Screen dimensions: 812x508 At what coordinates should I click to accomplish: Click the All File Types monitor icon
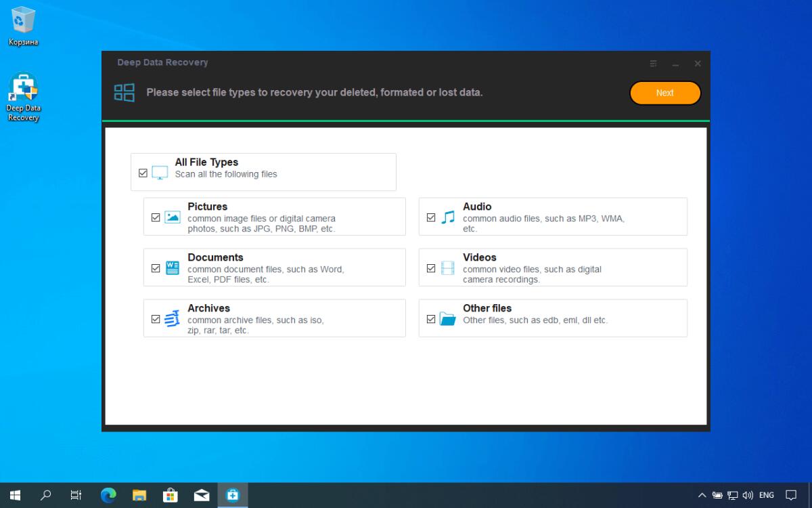pos(160,171)
